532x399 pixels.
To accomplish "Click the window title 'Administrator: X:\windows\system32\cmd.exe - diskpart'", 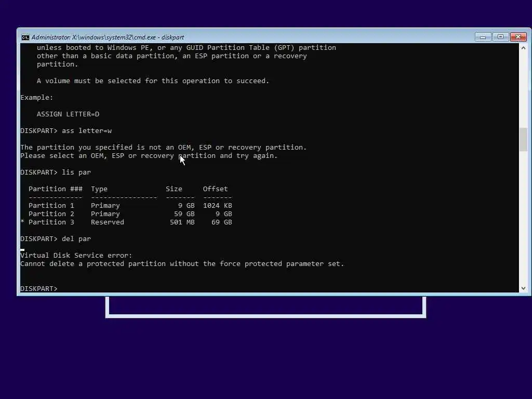I will click(x=108, y=37).
